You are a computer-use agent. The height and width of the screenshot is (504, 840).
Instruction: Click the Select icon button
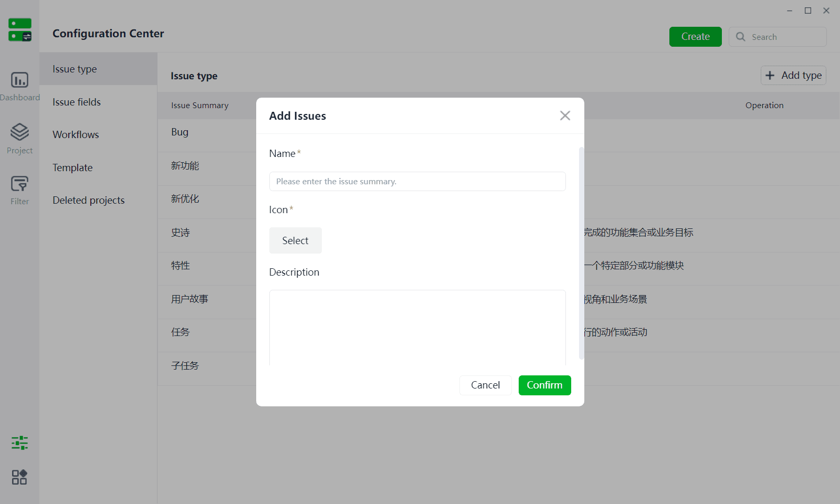[295, 240]
